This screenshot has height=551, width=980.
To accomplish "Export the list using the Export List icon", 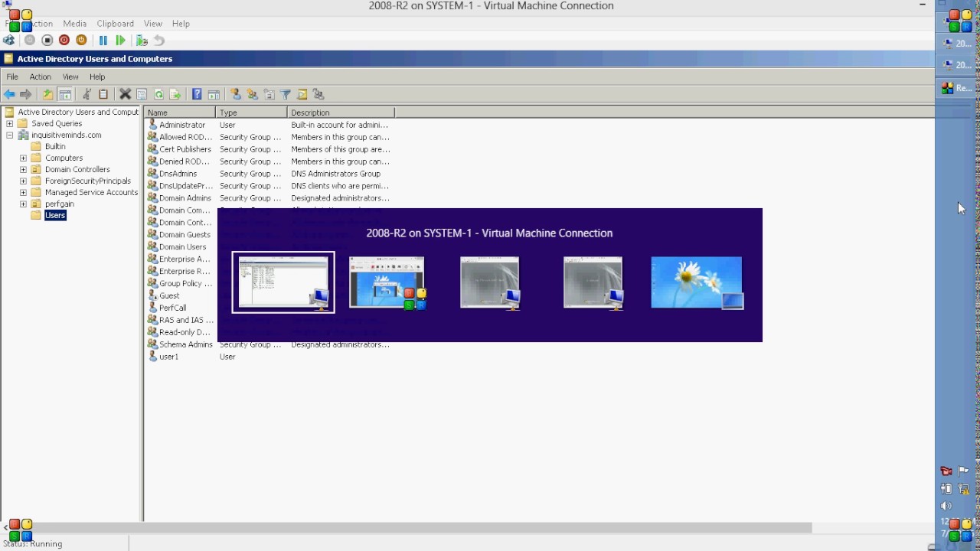I will click(175, 95).
